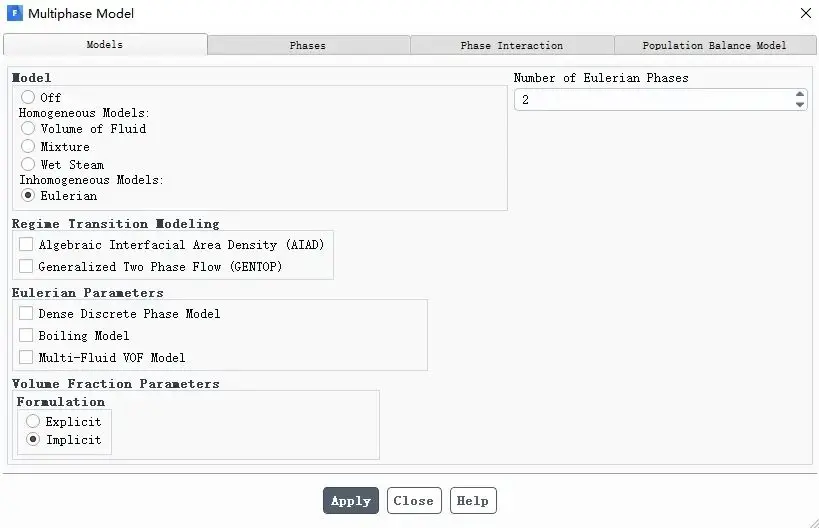Select the Eulerian inhomogeneous model
This screenshot has height=528, width=819.
[x=28, y=195]
